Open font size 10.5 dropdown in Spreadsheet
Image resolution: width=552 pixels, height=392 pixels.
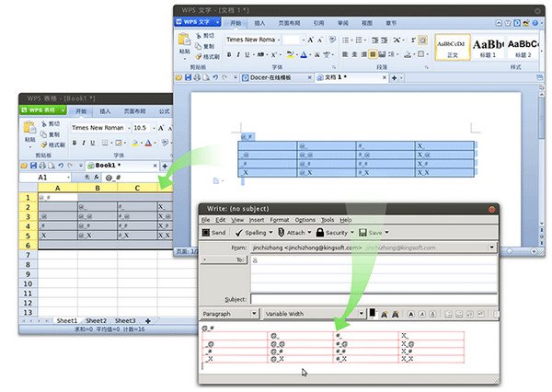[154, 128]
